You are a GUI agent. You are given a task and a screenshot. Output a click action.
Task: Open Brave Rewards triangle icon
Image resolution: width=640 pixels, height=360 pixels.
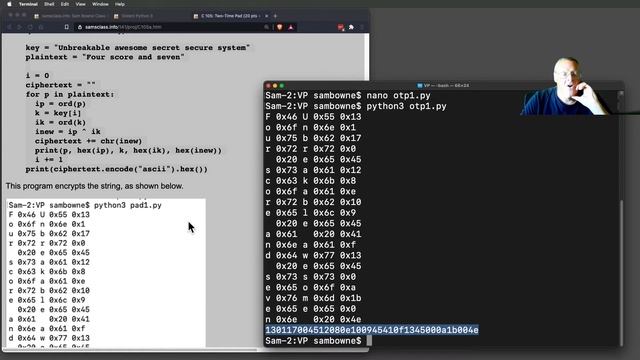click(291, 27)
